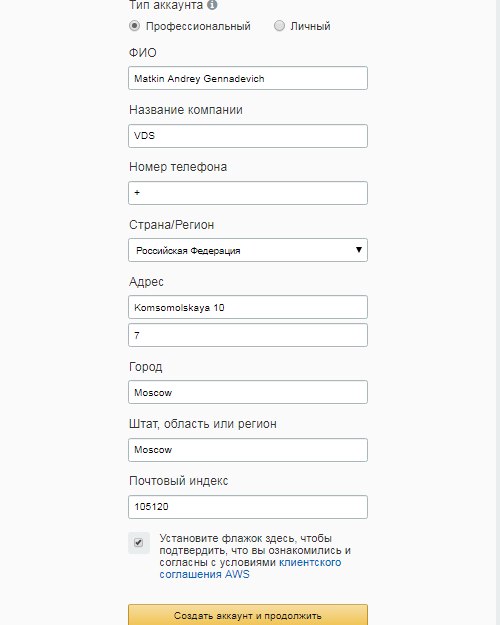
Task: Click the Название компании field
Action: (x=248, y=136)
